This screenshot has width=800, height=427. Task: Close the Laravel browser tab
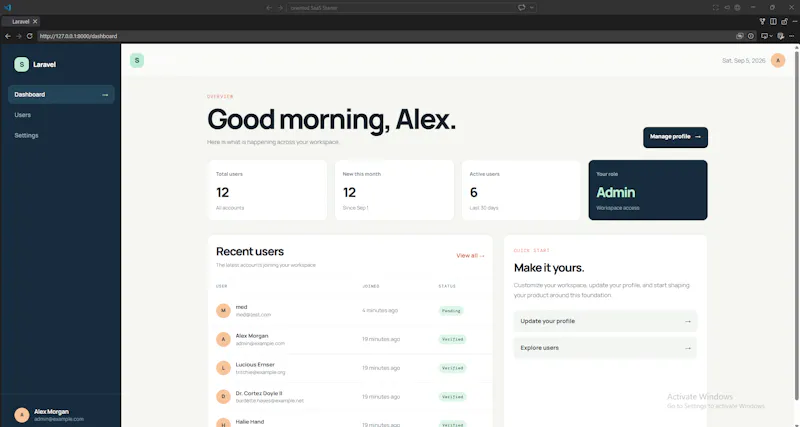pos(35,21)
